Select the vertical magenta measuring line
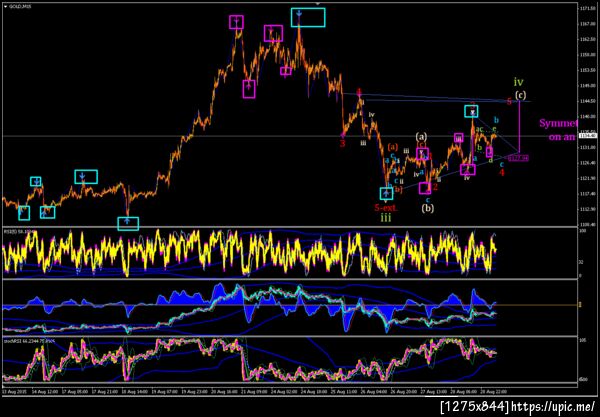The width and height of the screenshot is (600, 417). 519,127
